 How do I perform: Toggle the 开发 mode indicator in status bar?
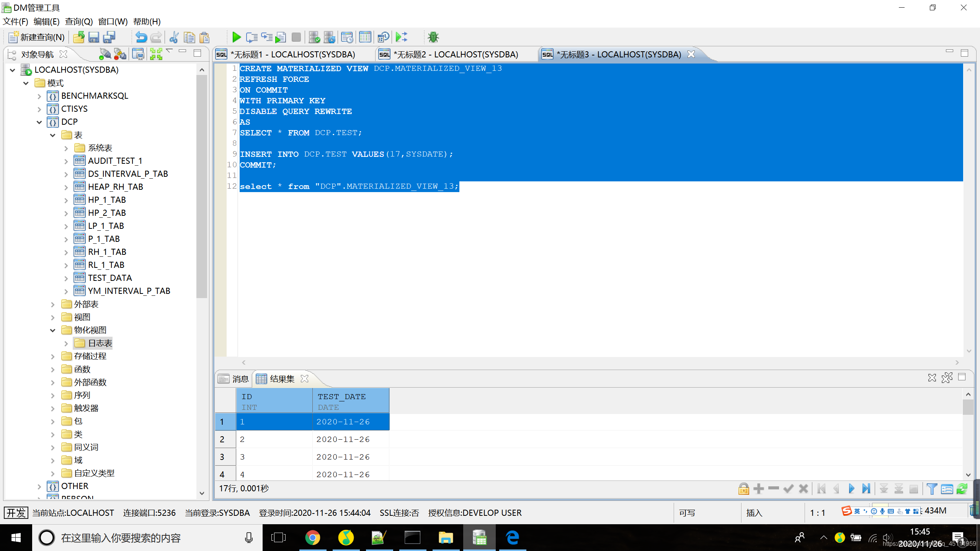(x=16, y=513)
